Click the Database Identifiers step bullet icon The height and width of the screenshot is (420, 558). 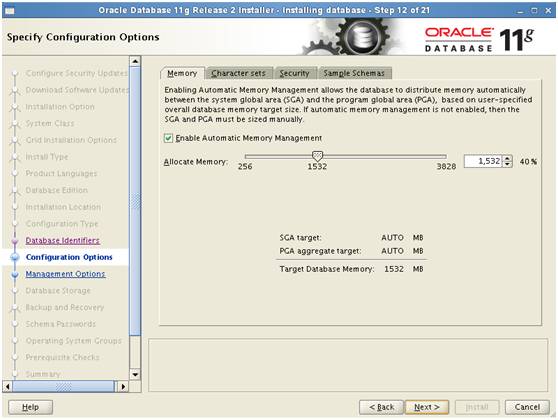15,241
